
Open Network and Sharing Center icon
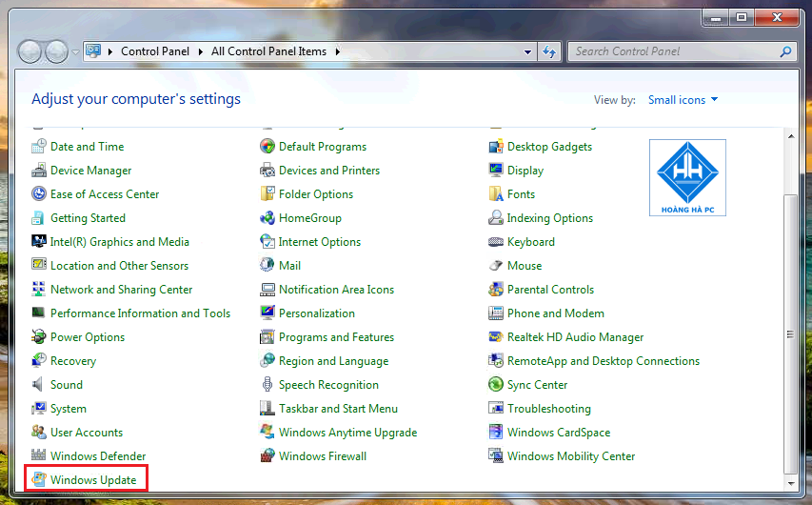[x=38, y=290]
